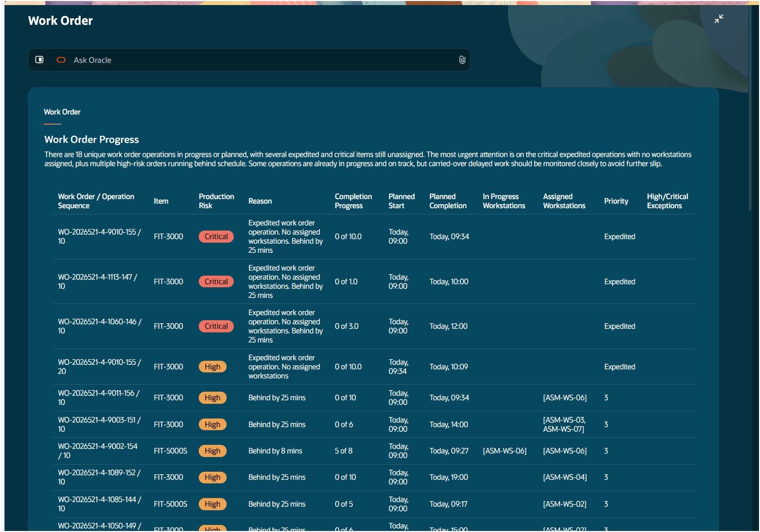
Task: Click '0 of 3.0' completion progress cell
Action: pos(346,326)
